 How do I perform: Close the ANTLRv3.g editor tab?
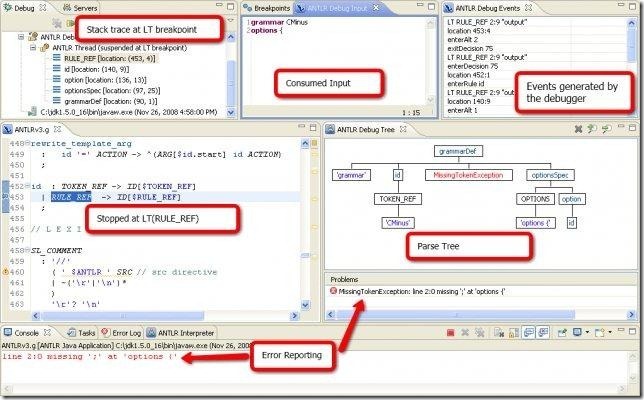(58, 129)
